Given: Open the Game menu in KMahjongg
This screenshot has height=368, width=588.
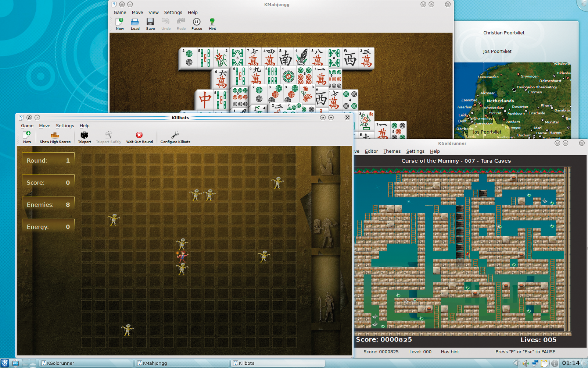Looking at the screenshot, I should click(120, 13).
